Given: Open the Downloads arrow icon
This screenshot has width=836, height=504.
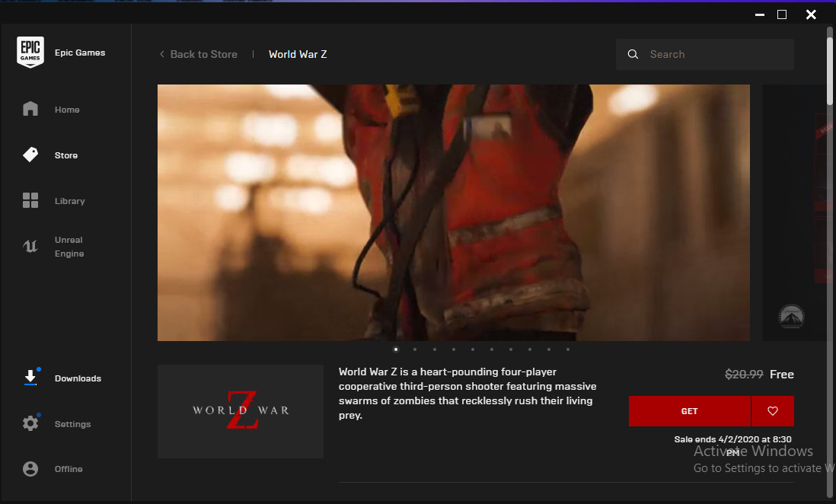Looking at the screenshot, I should tap(30, 378).
